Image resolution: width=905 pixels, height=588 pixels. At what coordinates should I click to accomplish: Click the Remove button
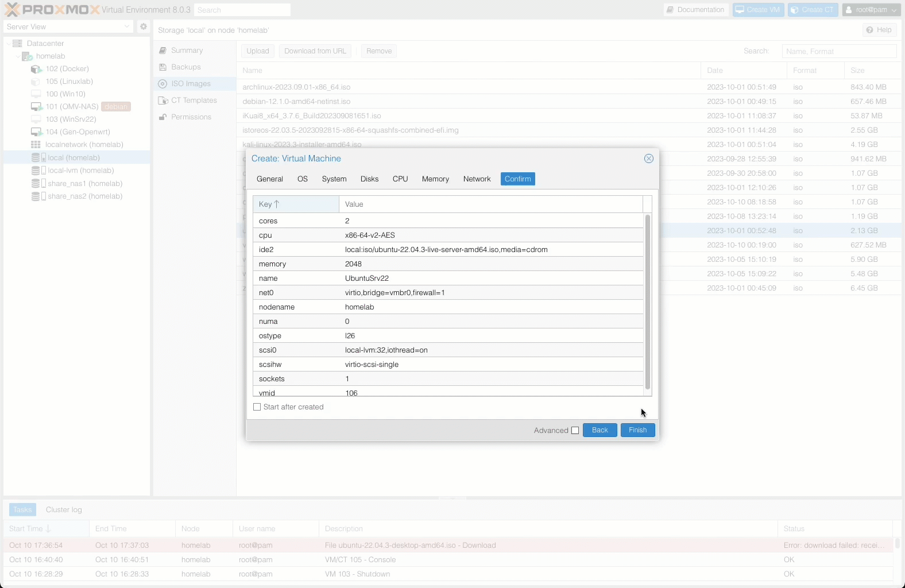(379, 51)
